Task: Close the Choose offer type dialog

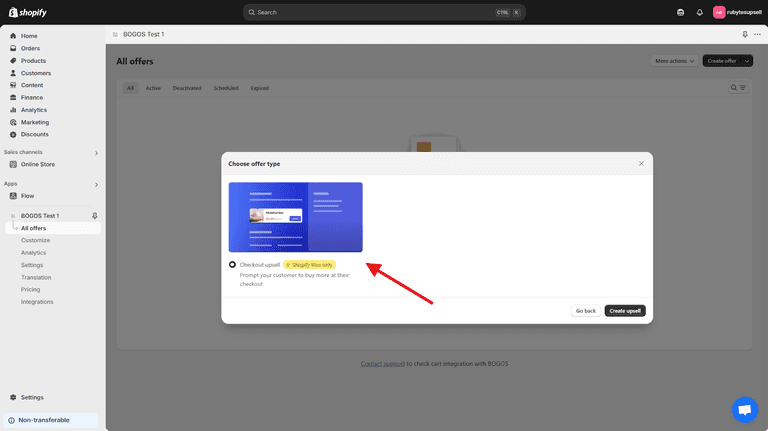Action: click(641, 163)
